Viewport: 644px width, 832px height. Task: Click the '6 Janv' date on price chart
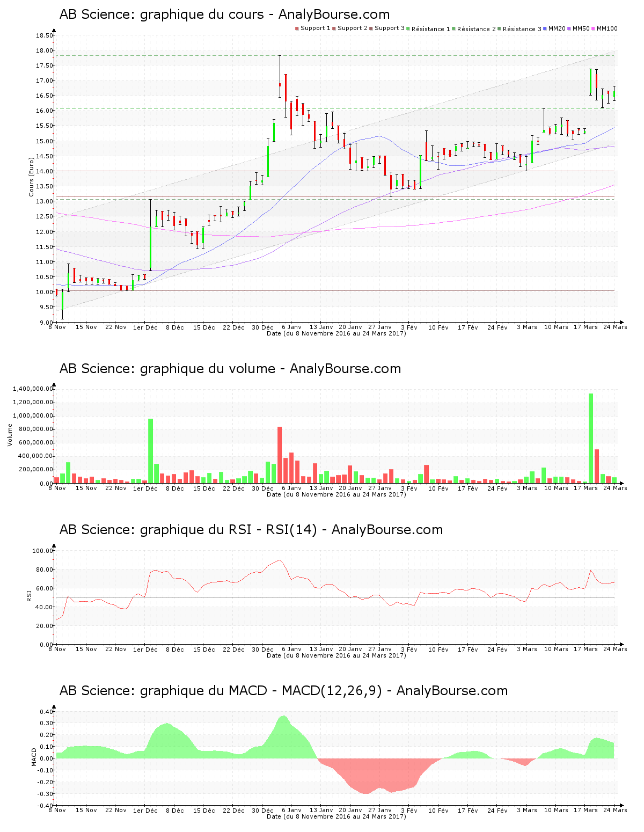[x=291, y=327]
